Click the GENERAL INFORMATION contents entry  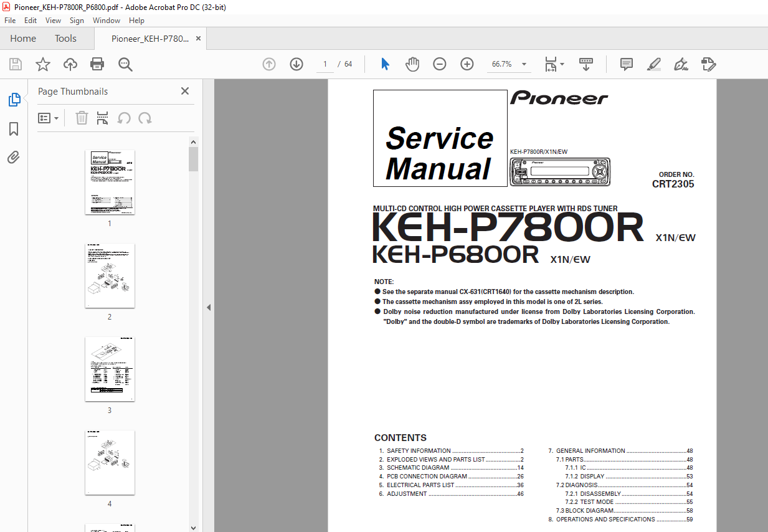620,451
